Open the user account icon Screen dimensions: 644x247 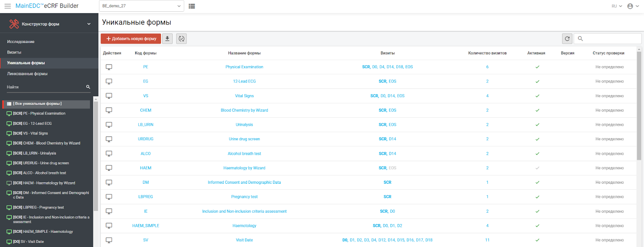tap(630, 6)
